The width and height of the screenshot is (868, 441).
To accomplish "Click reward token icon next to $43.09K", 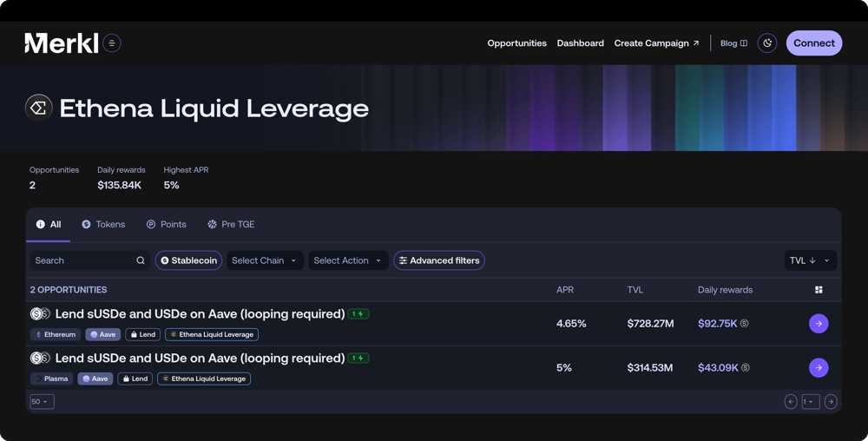I will pos(746,368).
